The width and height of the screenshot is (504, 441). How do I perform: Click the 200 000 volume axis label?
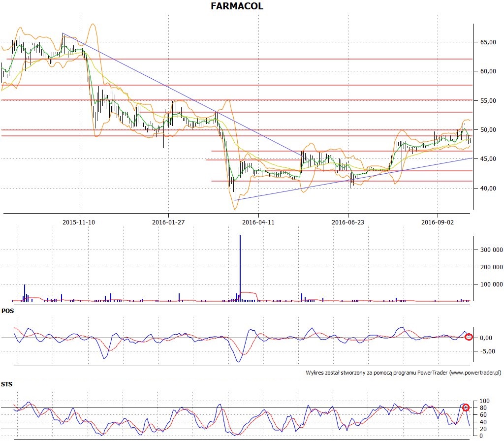coord(492,267)
